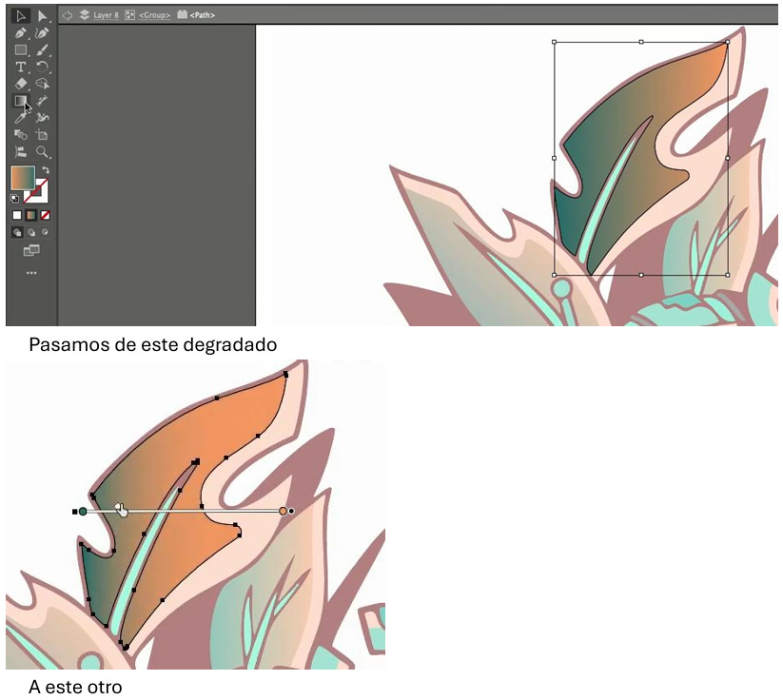Click top-left bounding box handle of leaf
Viewport: 783px width, 700px height.
(555, 42)
